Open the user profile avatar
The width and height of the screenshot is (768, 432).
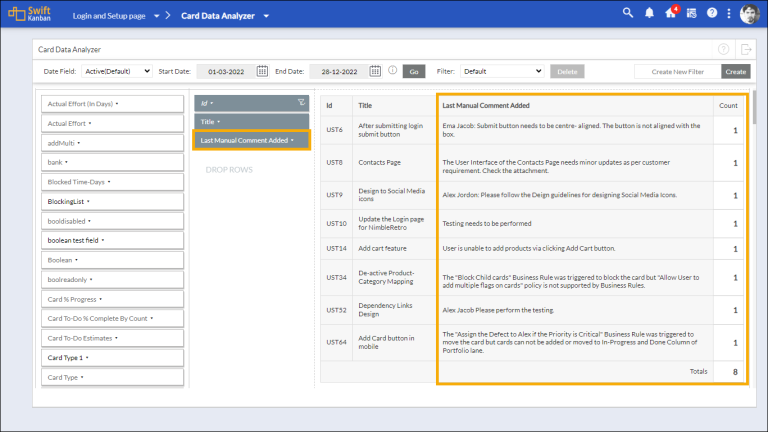coord(749,14)
